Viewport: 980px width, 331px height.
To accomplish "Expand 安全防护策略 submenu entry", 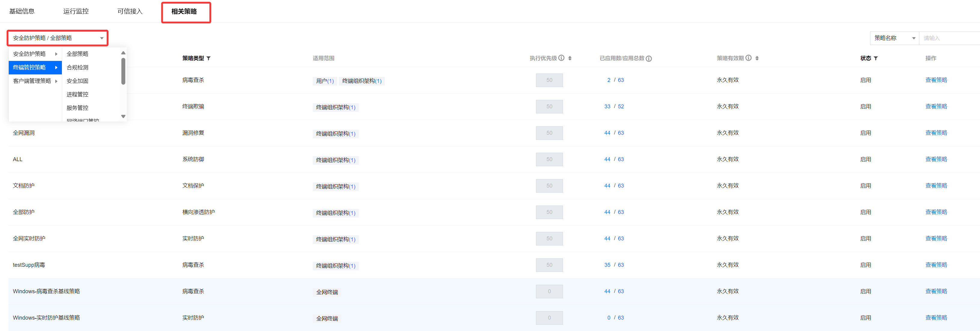I will 35,54.
